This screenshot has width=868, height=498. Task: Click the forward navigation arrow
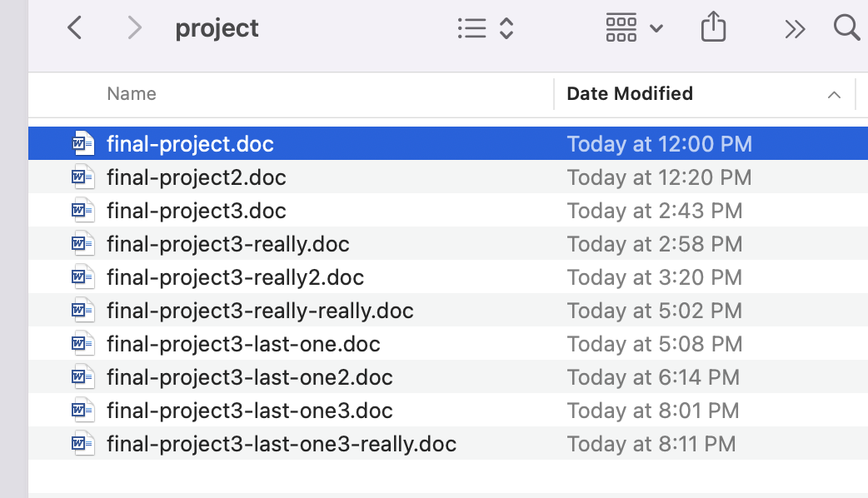pos(133,27)
